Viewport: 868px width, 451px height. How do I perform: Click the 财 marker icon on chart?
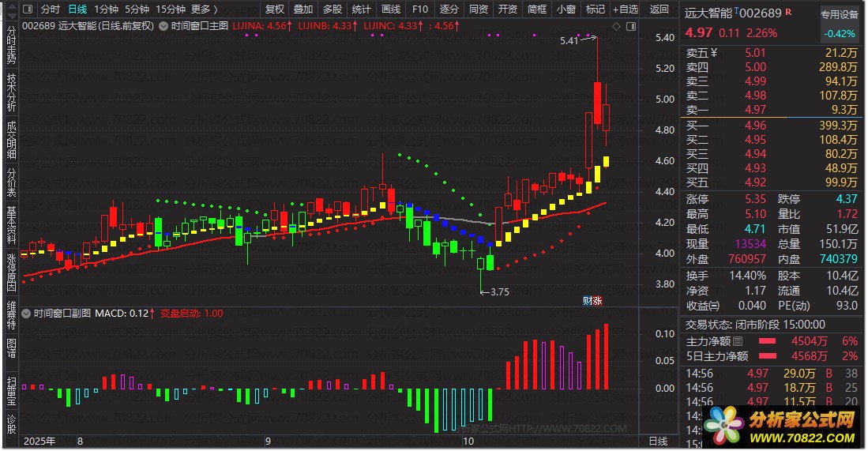coord(588,300)
